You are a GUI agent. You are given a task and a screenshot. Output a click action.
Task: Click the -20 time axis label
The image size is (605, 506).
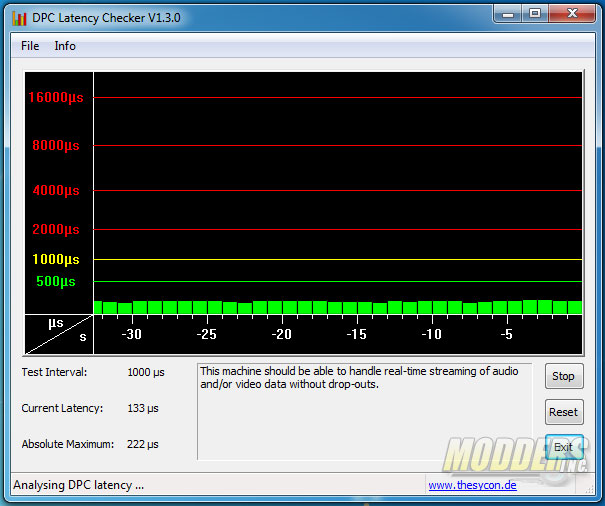coord(281,334)
